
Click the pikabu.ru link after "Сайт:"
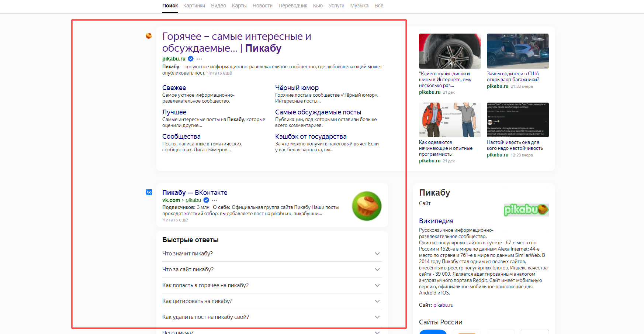pos(443,305)
